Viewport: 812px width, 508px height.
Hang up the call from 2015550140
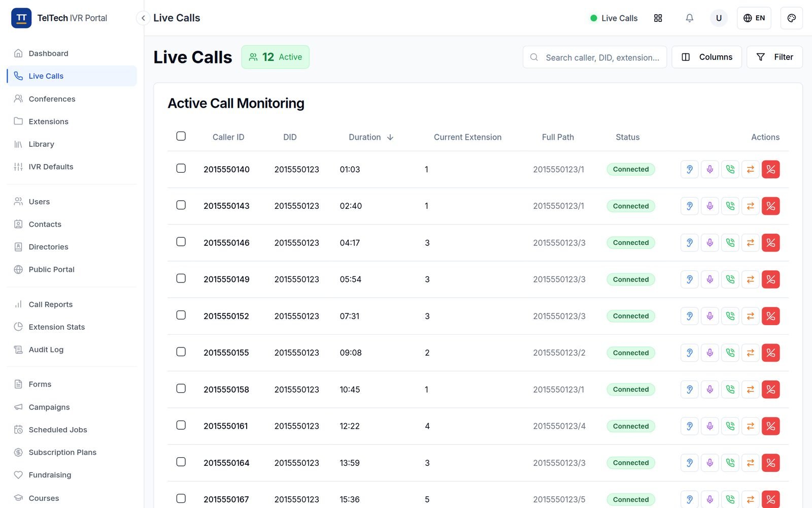pos(770,169)
